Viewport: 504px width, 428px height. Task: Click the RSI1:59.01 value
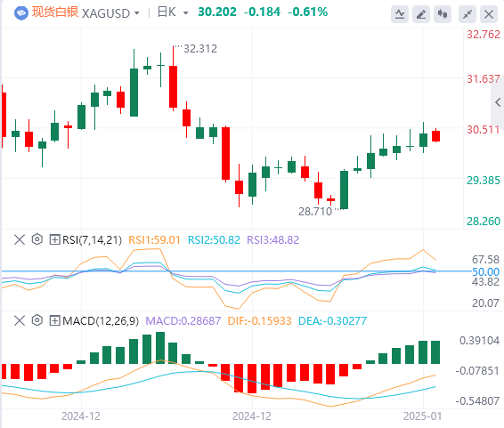coord(154,240)
